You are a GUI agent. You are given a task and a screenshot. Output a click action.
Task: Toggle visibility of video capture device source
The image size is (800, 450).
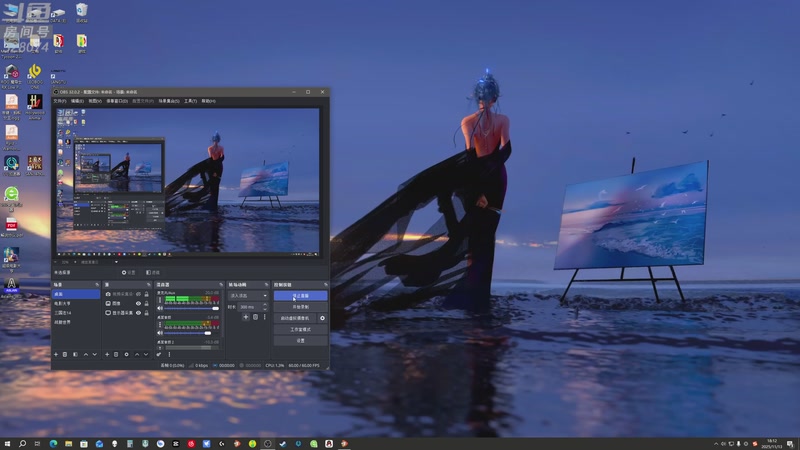tap(138, 294)
